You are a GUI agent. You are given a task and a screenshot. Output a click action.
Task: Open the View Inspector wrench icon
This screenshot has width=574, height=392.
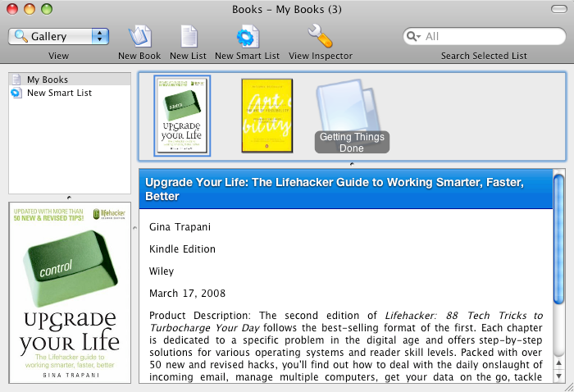[320, 36]
